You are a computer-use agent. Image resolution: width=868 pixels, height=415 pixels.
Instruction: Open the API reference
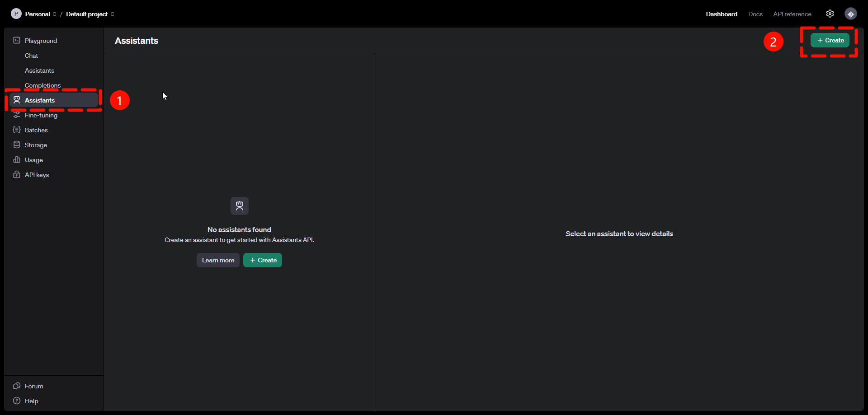[792, 14]
